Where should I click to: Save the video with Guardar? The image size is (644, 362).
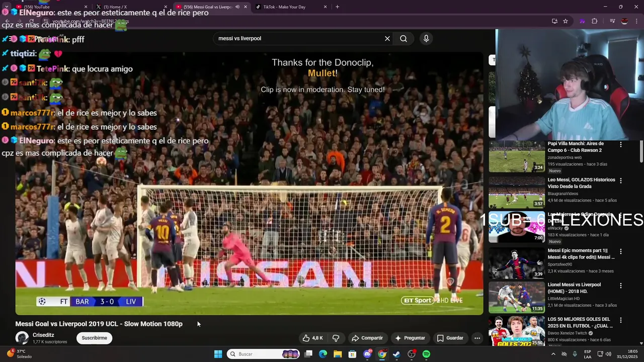(450, 338)
